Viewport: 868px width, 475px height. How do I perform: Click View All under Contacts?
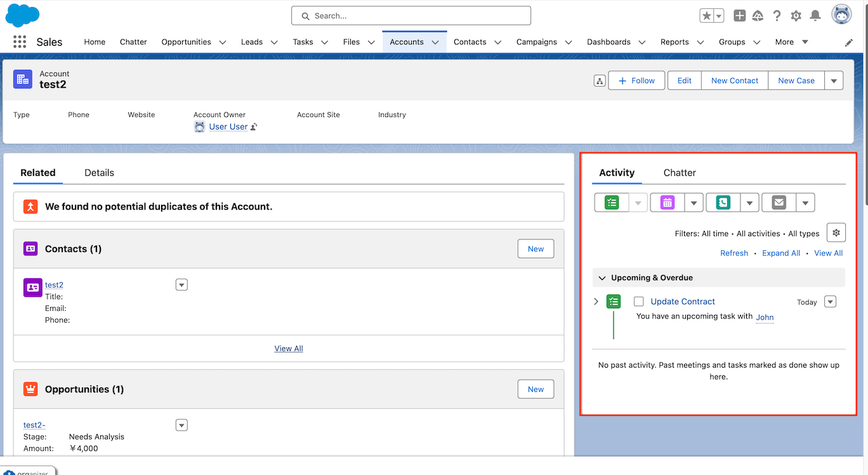[289, 349]
